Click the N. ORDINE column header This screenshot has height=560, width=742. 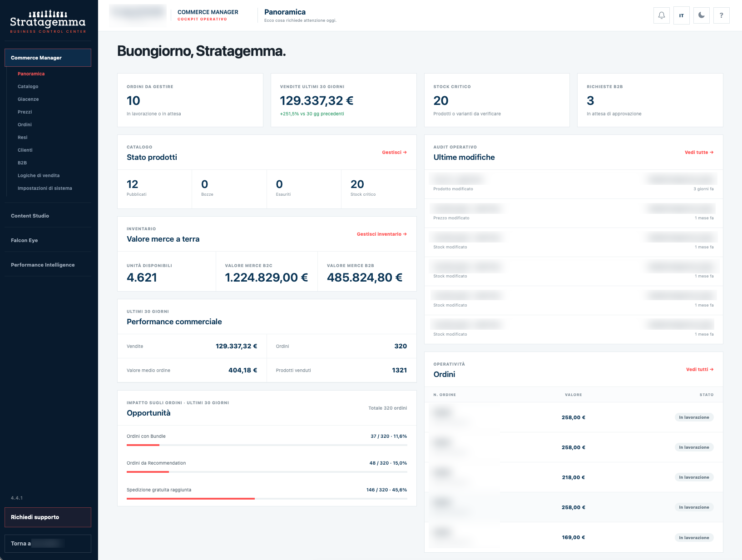pyautogui.click(x=445, y=395)
